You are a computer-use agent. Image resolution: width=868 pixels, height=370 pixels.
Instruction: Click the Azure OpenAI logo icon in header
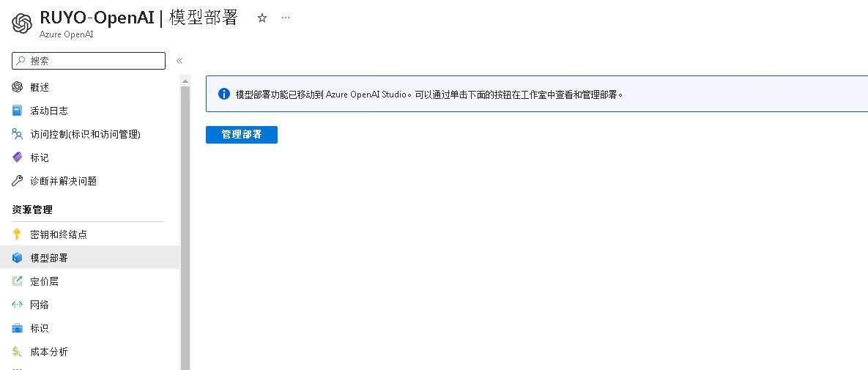(x=22, y=23)
